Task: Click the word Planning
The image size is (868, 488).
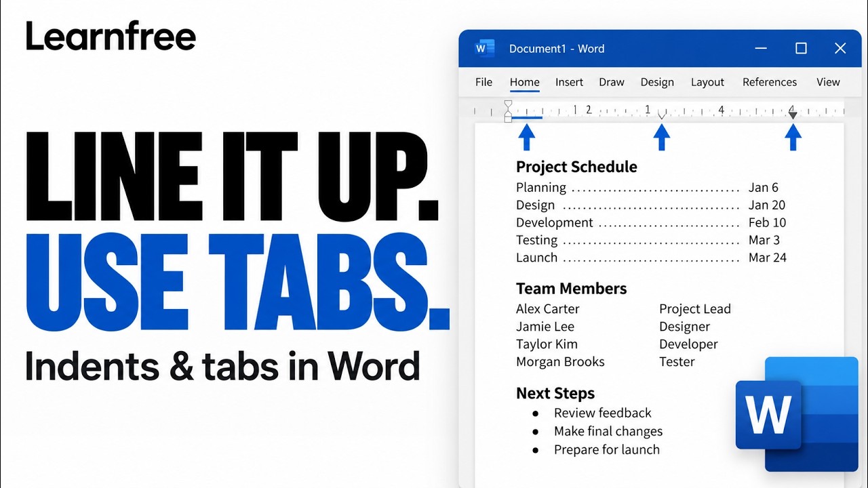Action: [541, 188]
